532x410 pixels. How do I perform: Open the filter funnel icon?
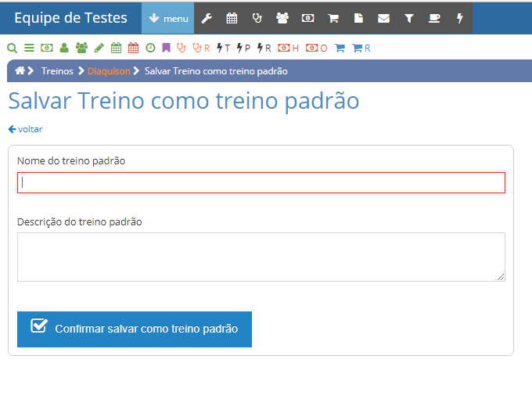408,18
